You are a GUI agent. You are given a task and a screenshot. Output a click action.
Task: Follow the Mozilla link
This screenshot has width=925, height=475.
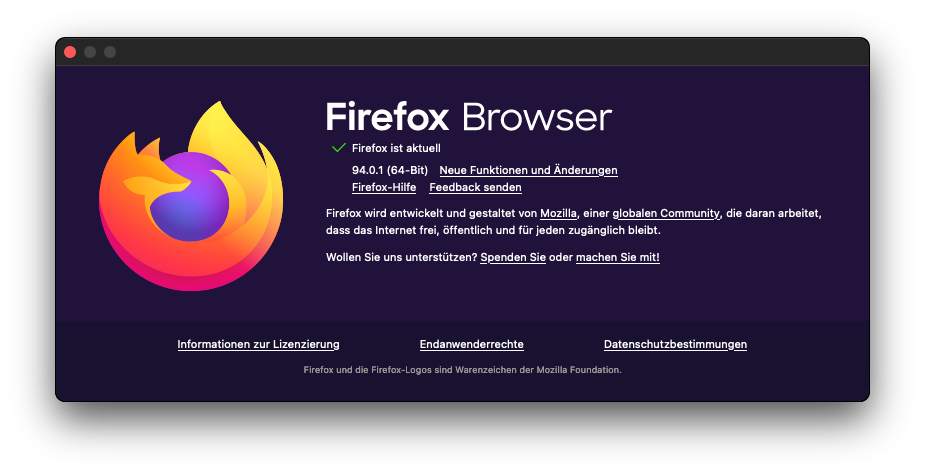coord(558,213)
